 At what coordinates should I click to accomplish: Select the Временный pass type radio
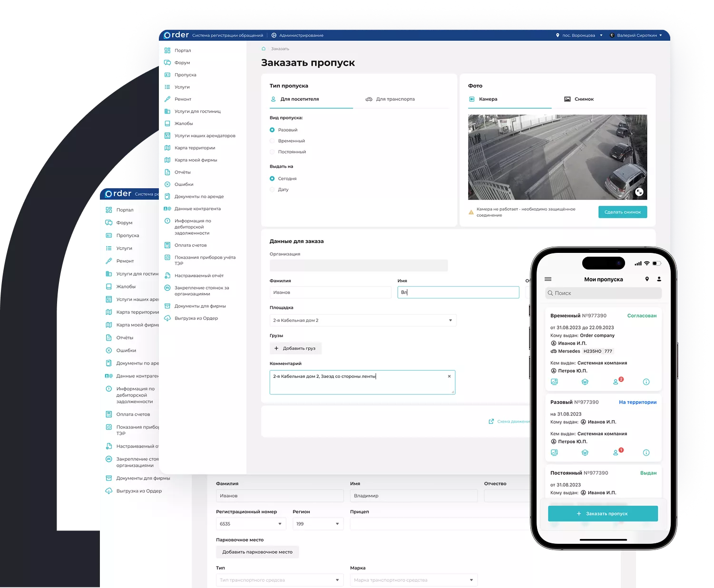[x=273, y=141]
